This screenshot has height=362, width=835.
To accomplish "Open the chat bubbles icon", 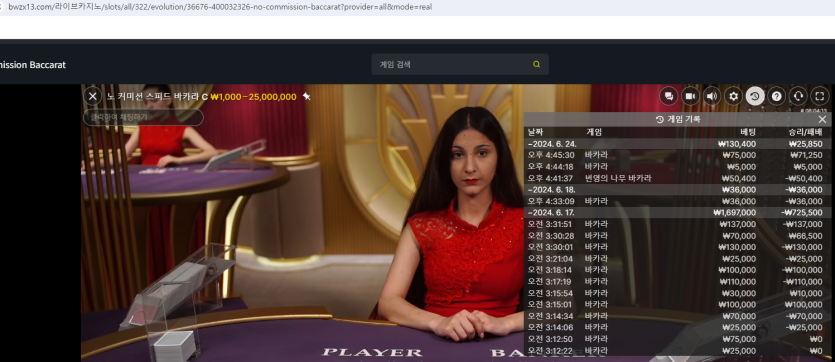I will point(669,96).
